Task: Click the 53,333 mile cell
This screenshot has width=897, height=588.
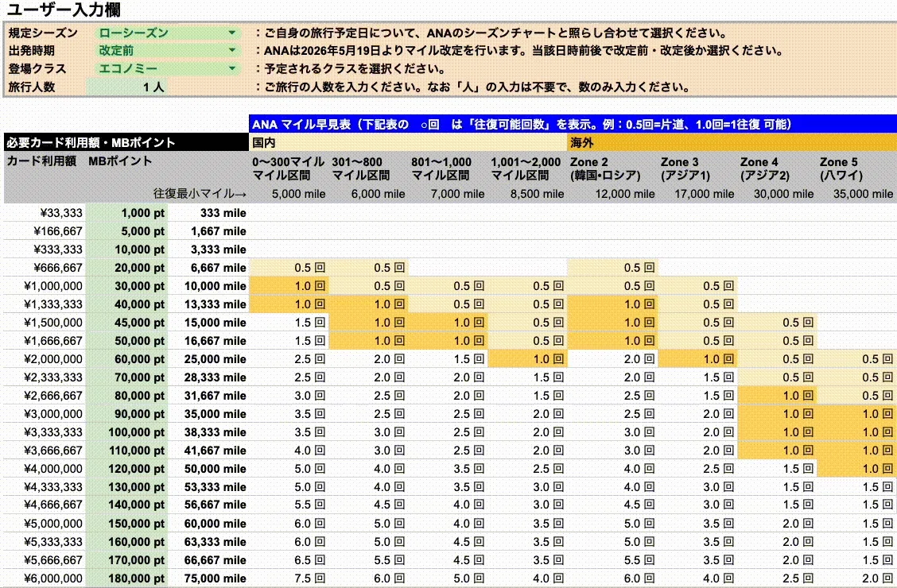Action: (208, 487)
